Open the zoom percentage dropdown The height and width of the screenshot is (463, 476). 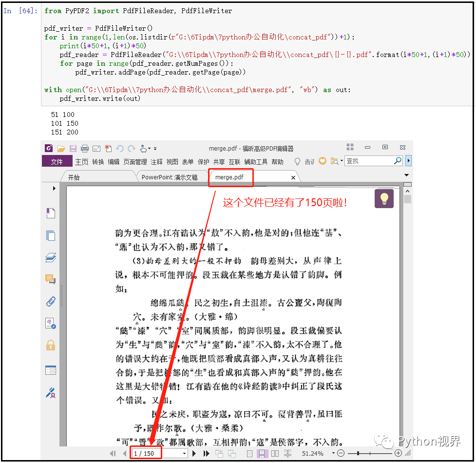click(x=333, y=453)
